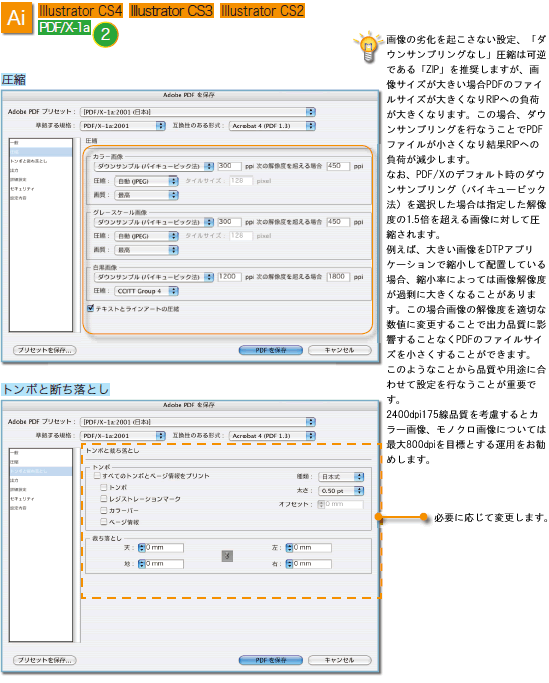Click the 左 bleed 0 mm field

(312, 548)
